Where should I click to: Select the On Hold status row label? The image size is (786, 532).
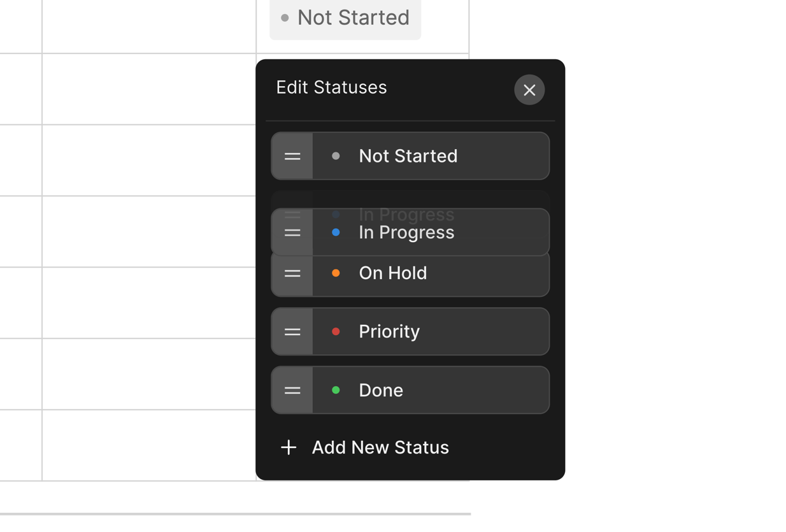click(x=392, y=275)
